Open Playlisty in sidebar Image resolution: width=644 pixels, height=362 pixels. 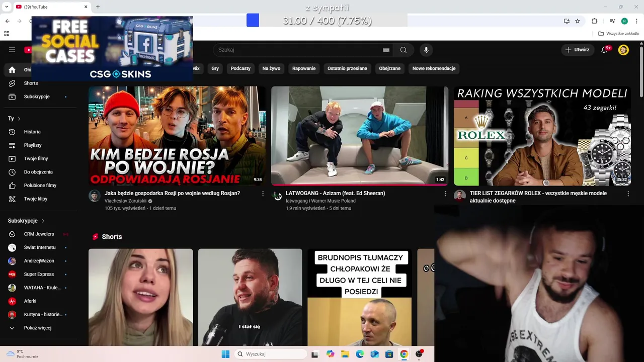(x=33, y=145)
